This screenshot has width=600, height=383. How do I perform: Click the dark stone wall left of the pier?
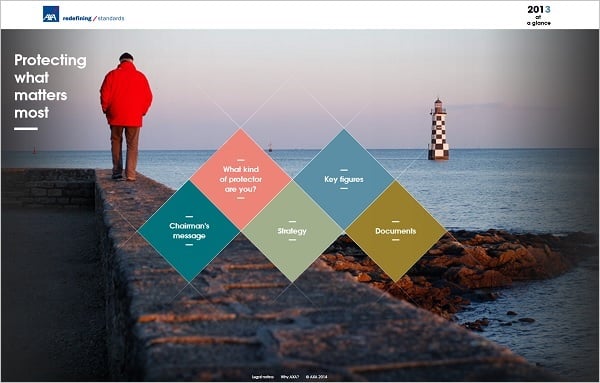(48, 188)
